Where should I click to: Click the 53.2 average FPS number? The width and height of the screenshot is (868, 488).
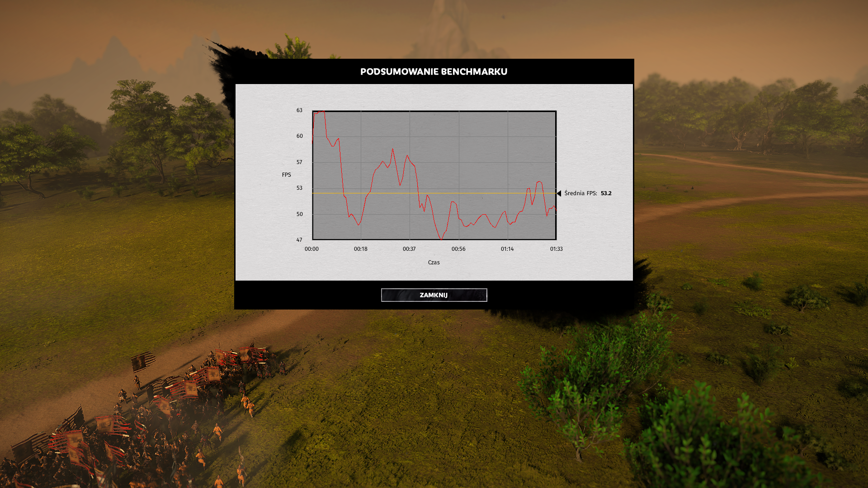[606, 193]
